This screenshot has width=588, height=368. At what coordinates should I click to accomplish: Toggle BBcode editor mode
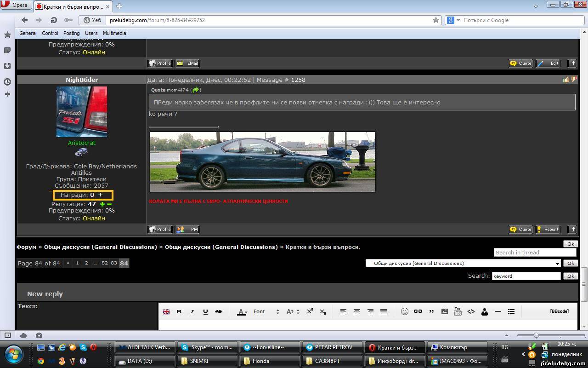tap(559, 311)
